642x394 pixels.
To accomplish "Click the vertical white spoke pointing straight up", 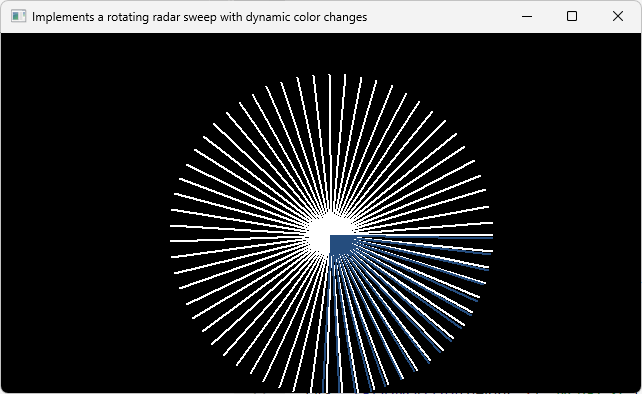I will [x=330, y=143].
